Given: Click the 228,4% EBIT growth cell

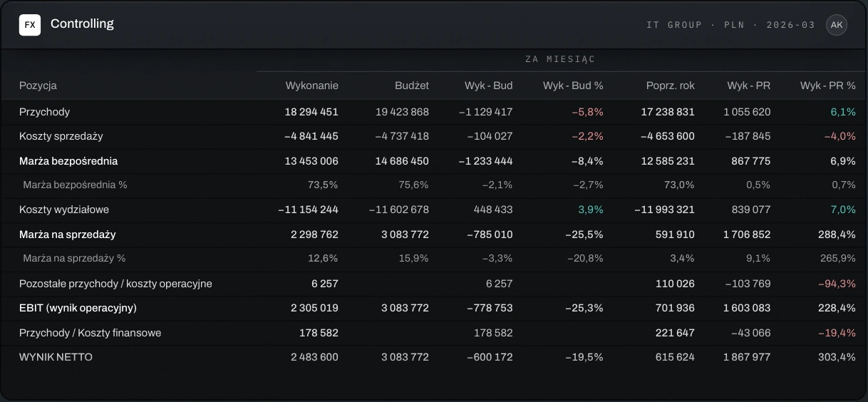Looking at the screenshot, I should [x=837, y=308].
